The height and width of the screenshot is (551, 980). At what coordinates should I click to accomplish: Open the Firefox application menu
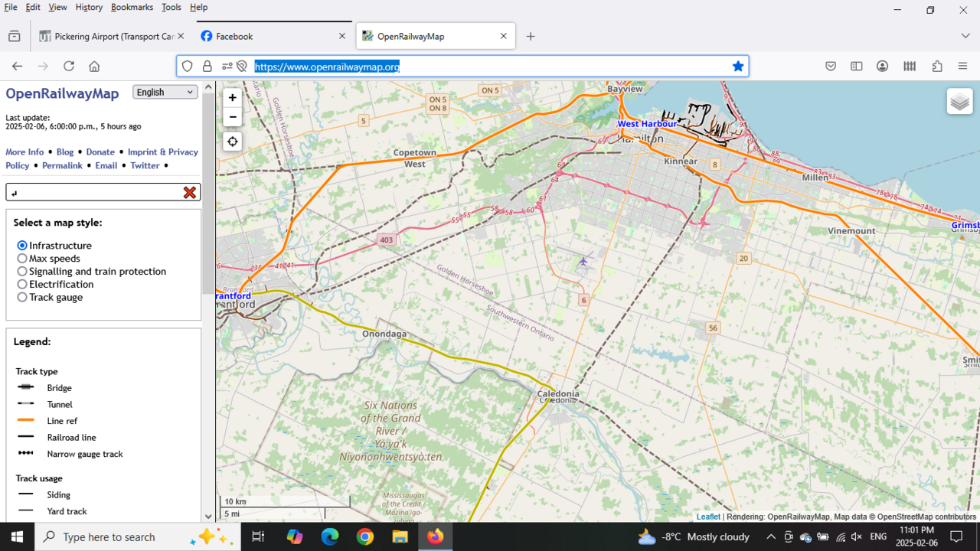(962, 67)
